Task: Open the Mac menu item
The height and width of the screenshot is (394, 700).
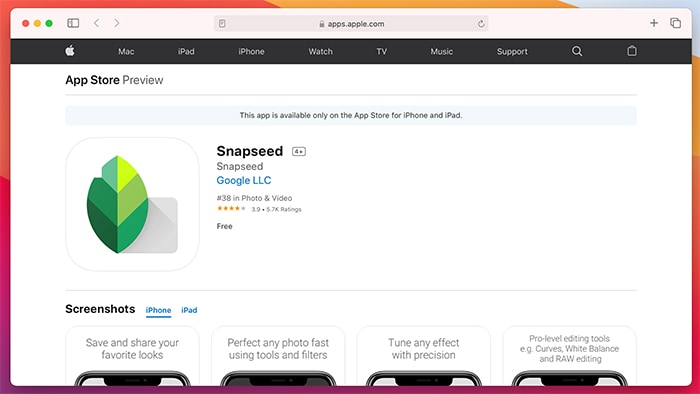Action: (126, 51)
